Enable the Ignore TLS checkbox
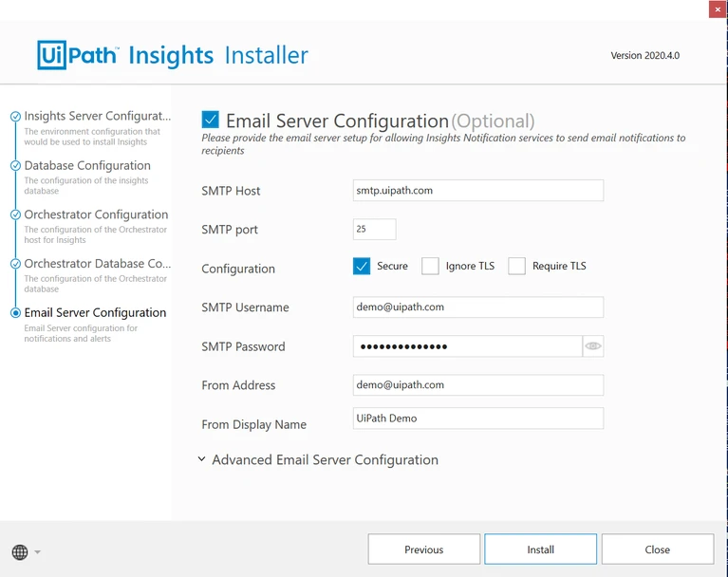Viewport: 728px width, 577px height. coord(430,266)
